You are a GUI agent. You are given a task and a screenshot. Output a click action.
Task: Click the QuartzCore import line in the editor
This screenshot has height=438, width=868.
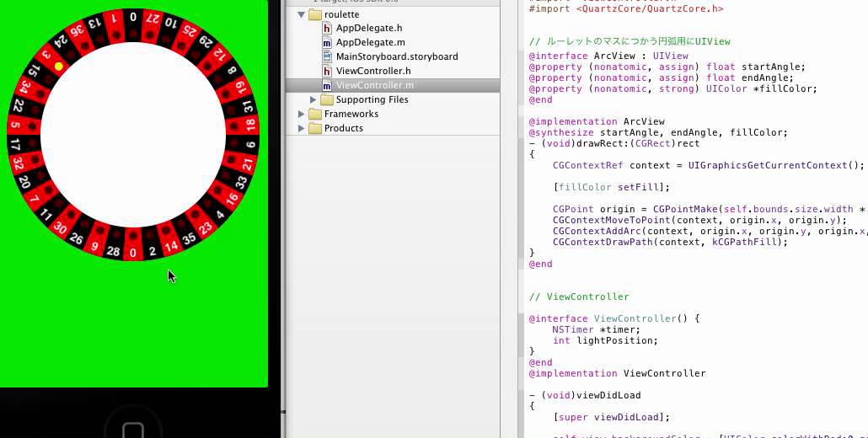626,9
